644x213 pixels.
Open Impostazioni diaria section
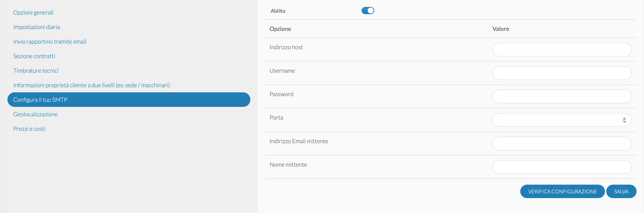click(36, 27)
